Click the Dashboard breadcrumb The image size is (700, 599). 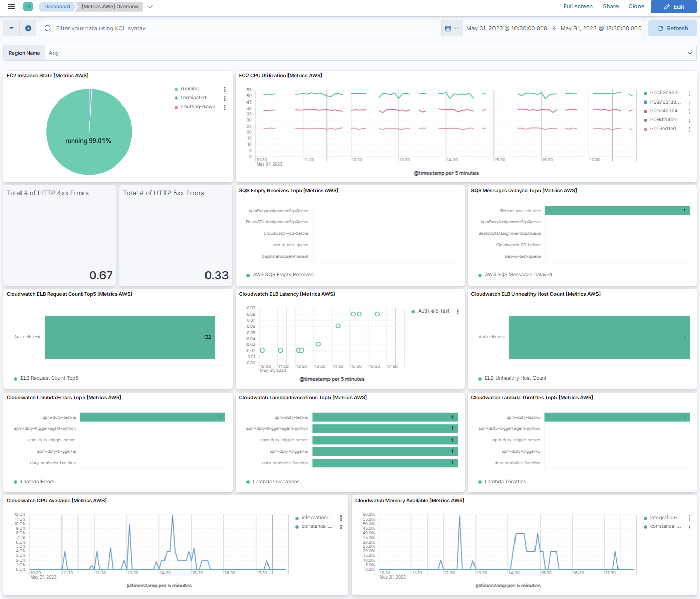pyautogui.click(x=56, y=6)
